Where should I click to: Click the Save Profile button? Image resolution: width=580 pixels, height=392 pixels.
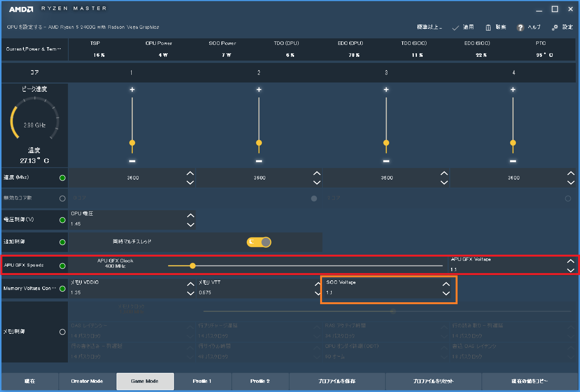tap(337, 381)
